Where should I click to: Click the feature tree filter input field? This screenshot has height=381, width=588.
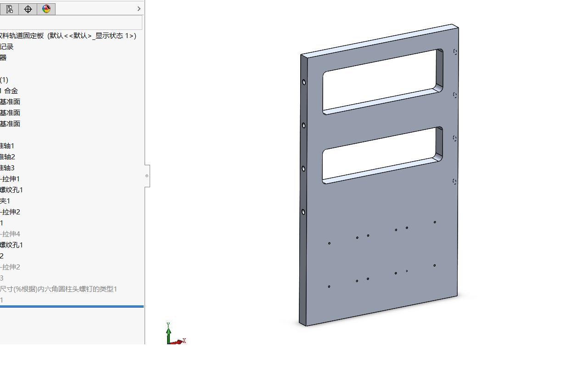point(71,22)
